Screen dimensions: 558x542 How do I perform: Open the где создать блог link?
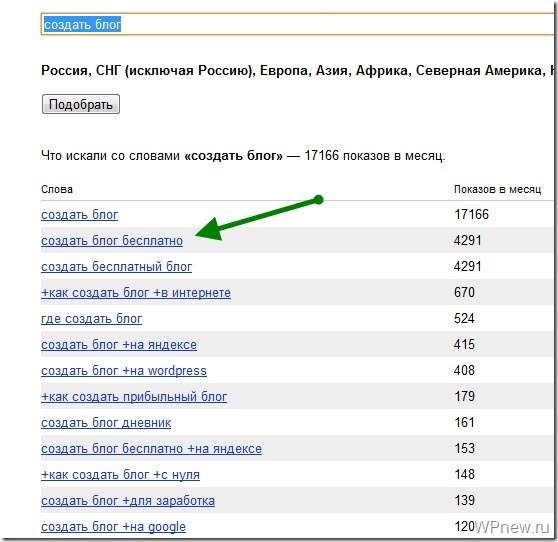[x=91, y=319]
